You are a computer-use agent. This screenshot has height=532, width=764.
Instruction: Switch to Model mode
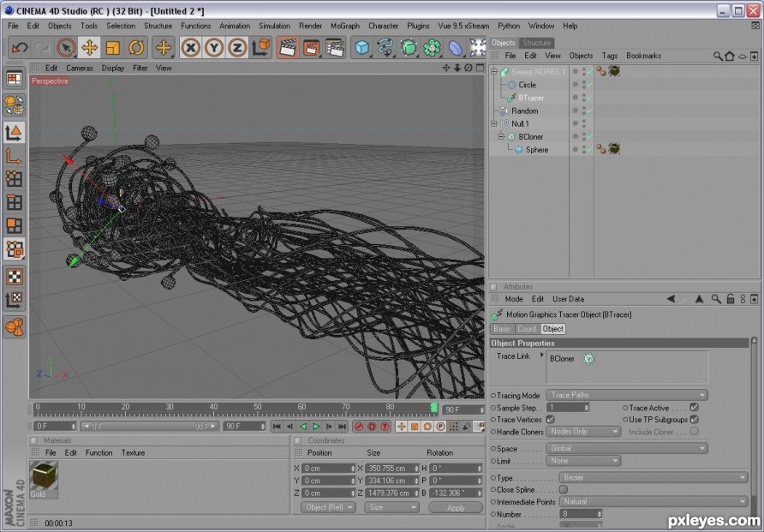pyautogui.click(x=14, y=132)
